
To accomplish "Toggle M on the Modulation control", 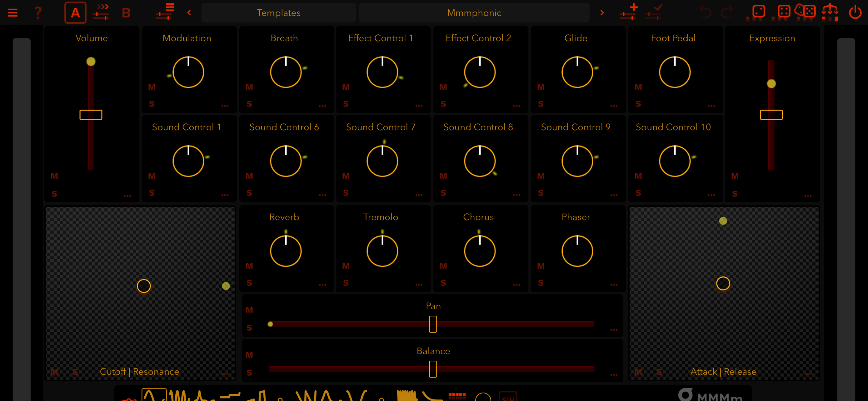I will coord(152,87).
